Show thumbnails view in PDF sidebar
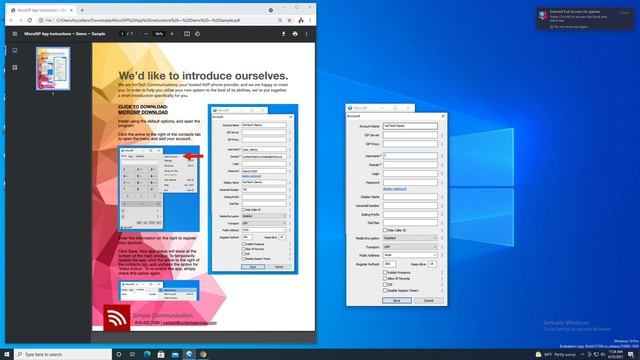Viewport: 640px width, 360px height. 15,51
